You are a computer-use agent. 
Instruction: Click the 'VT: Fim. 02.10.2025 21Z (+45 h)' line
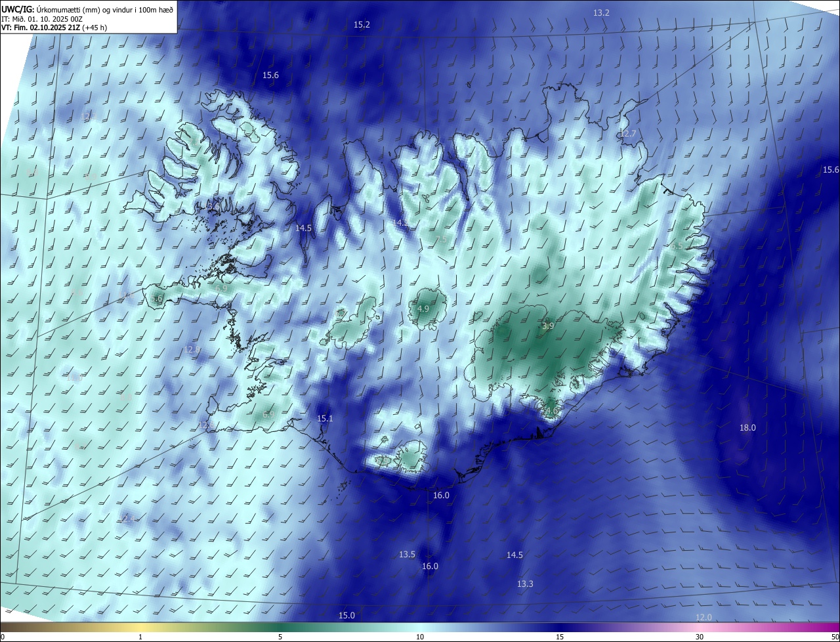(x=56, y=28)
